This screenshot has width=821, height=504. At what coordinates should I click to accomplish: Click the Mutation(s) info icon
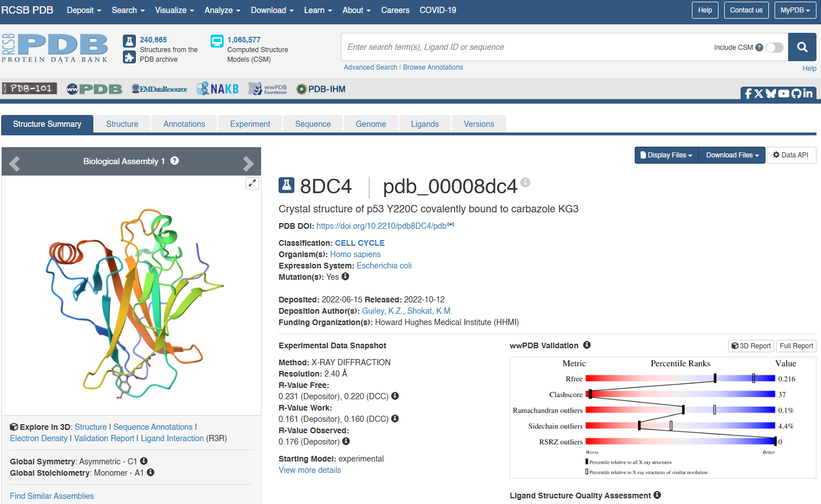[345, 276]
